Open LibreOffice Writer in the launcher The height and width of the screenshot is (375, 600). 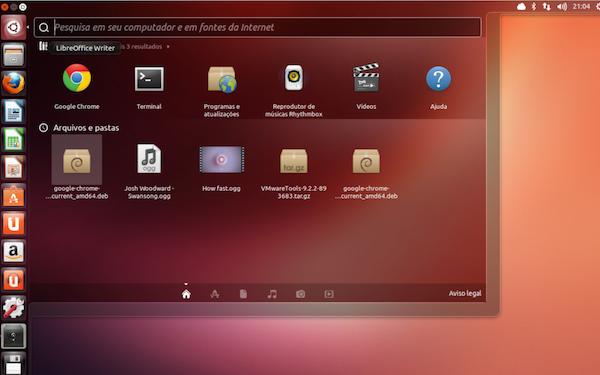point(13,111)
